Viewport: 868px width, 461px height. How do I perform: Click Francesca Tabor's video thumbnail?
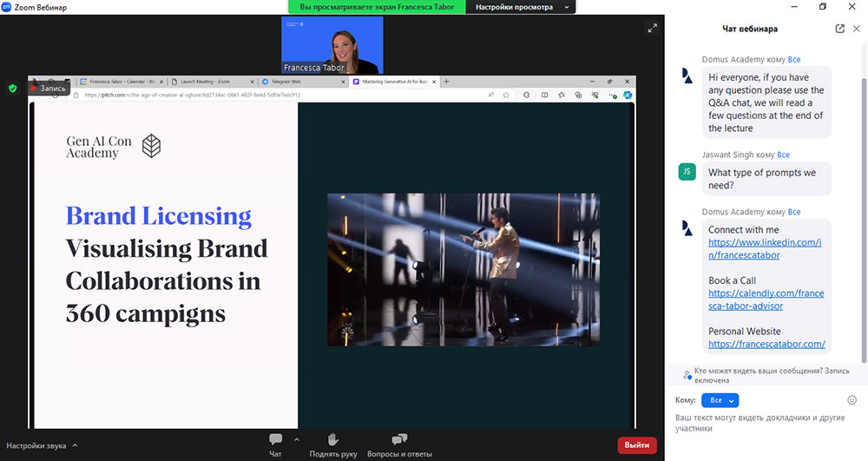332,45
